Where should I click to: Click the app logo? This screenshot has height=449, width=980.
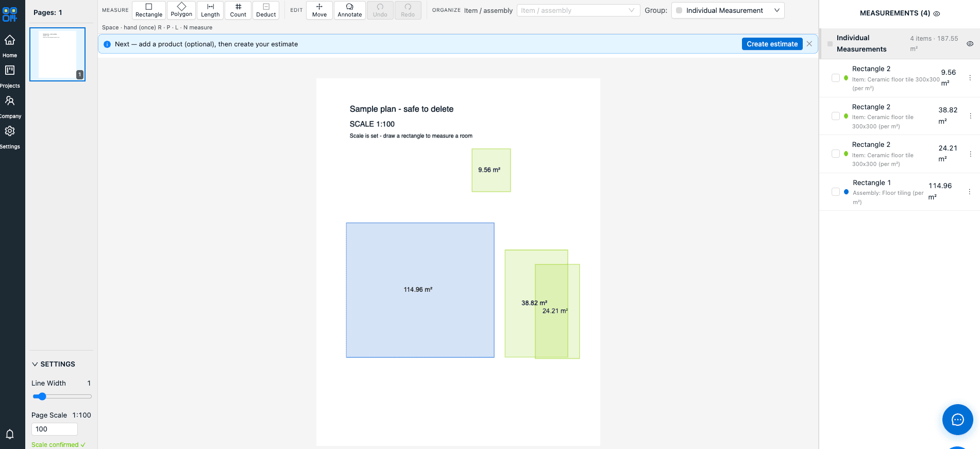tap(10, 14)
